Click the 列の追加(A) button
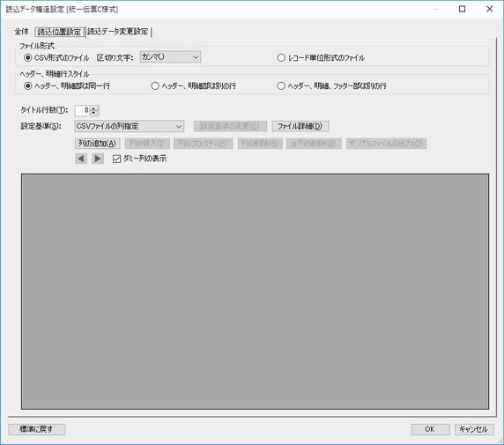Viewport: 504px width, 445px height. tap(98, 144)
